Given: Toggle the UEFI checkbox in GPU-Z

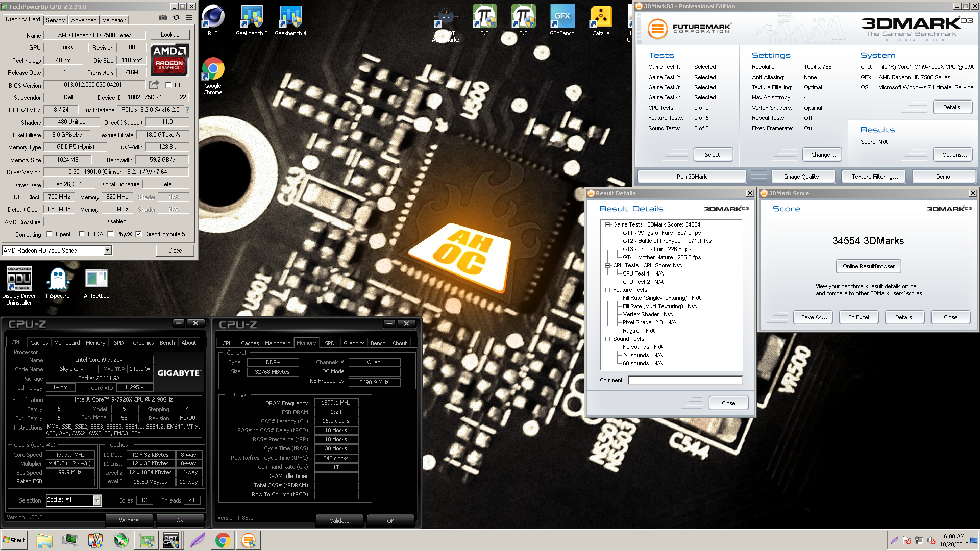Looking at the screenshot, I should [x=168, y=85].
